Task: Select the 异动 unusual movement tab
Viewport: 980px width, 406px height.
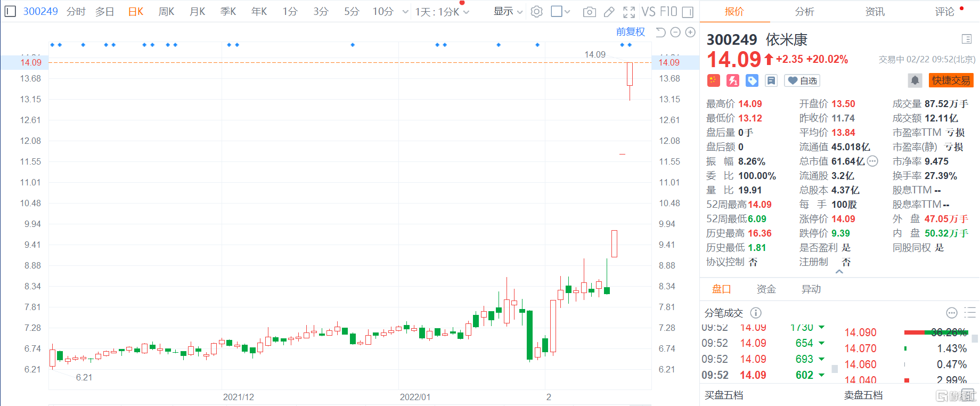Action: [811, 289]
